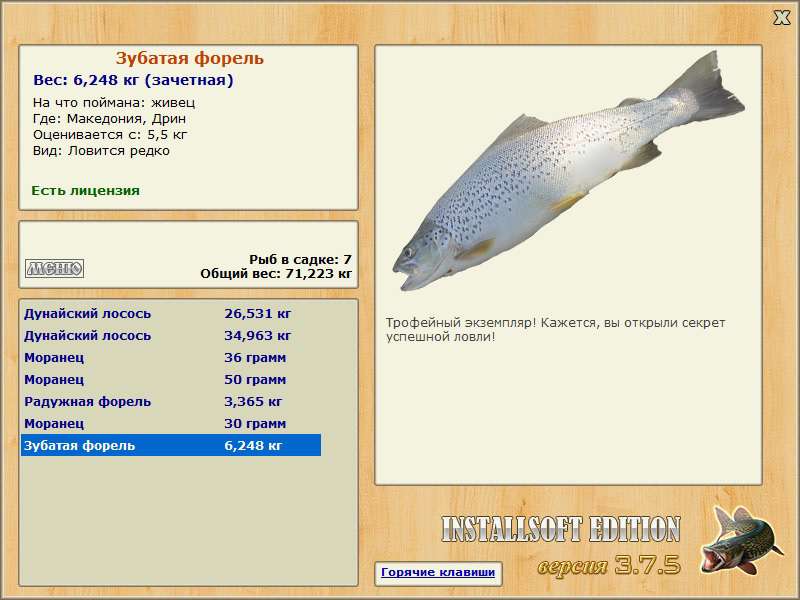Open the Меню button

pyautogui.click(x=55, y=268)
